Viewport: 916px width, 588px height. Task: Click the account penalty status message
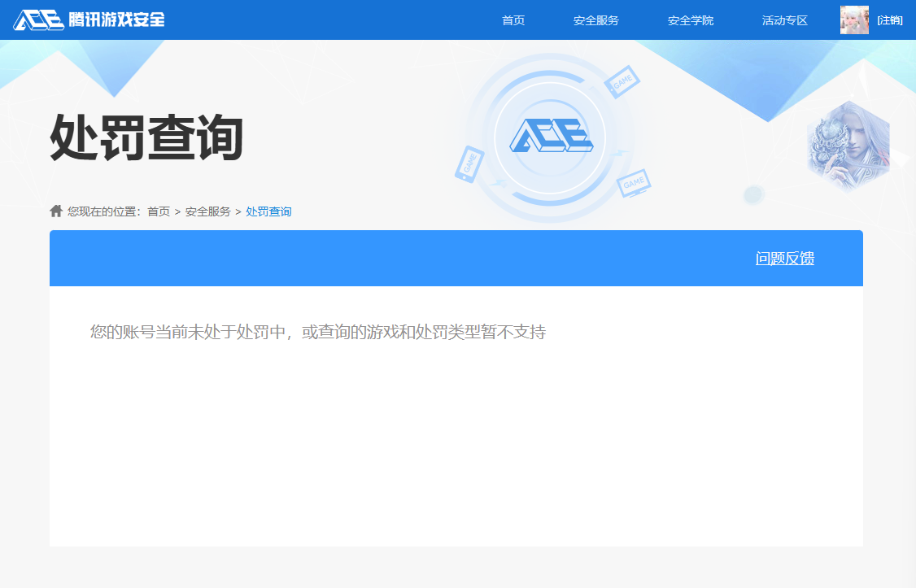(x=317, y=332)
